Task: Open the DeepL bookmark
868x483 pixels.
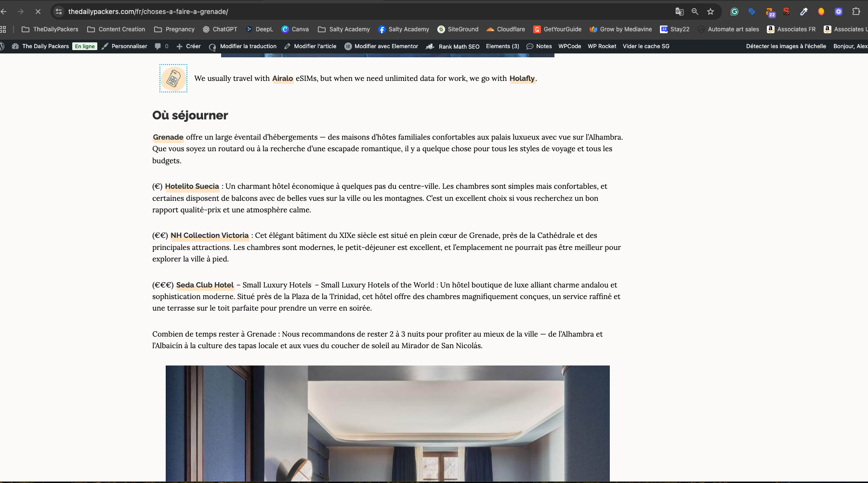Action: (x=260, y=29)
